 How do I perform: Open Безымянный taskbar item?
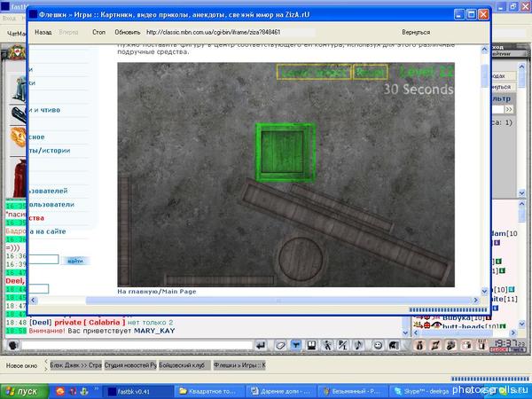tap(352, 392)
